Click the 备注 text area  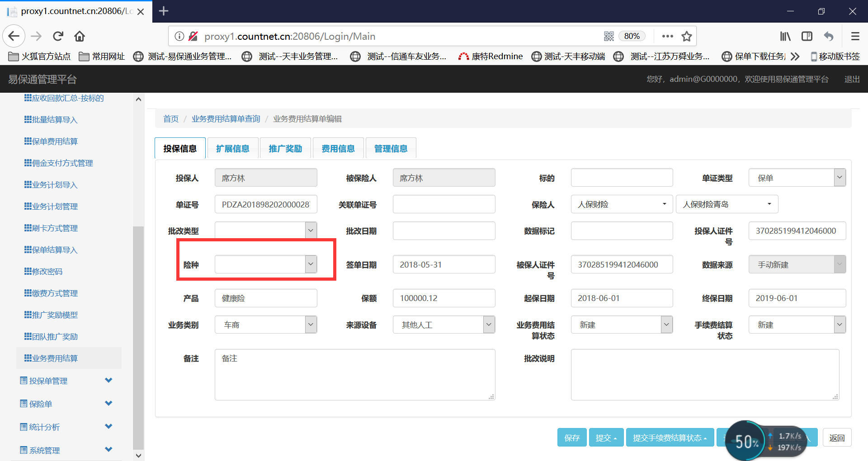355,374
